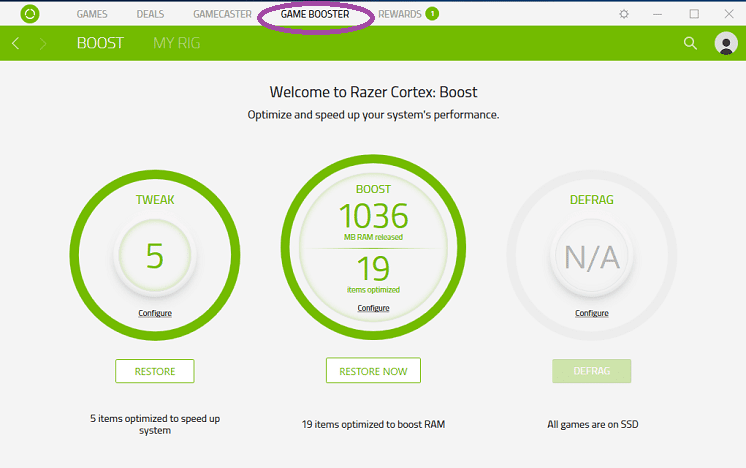Screen dimensions: 746x468
Task: Open the user profile avatar
Action: click(726, 43)
